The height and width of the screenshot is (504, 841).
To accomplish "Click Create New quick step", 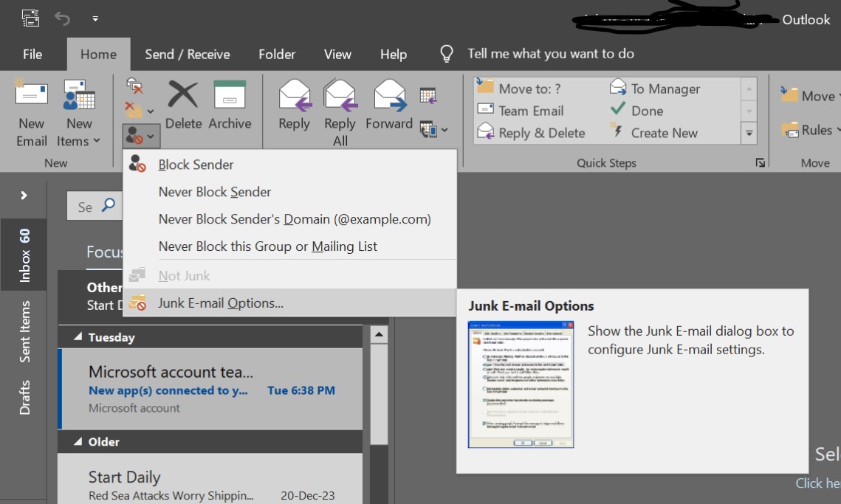I will pos(653,132).
